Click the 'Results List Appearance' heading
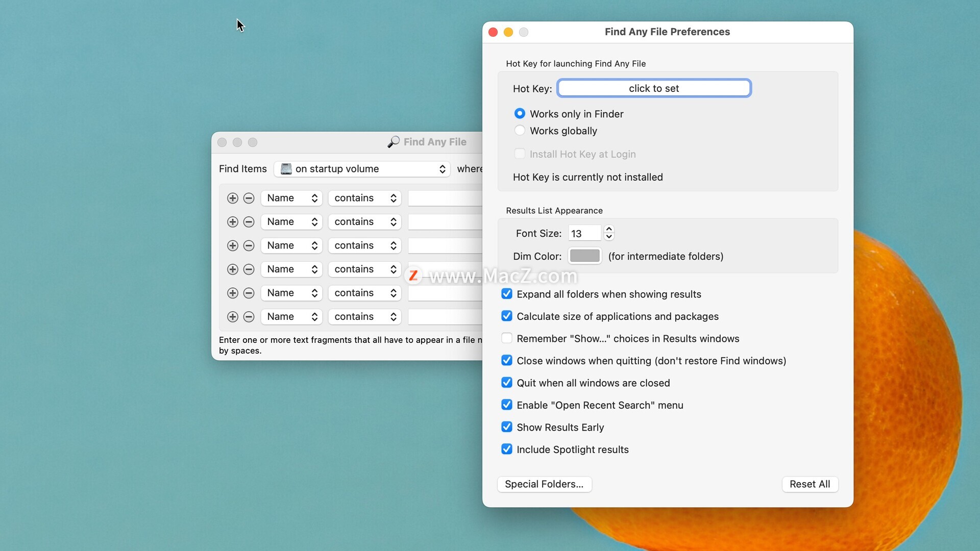The width and height of the screenshot is (980, 551). pos(554,211)
